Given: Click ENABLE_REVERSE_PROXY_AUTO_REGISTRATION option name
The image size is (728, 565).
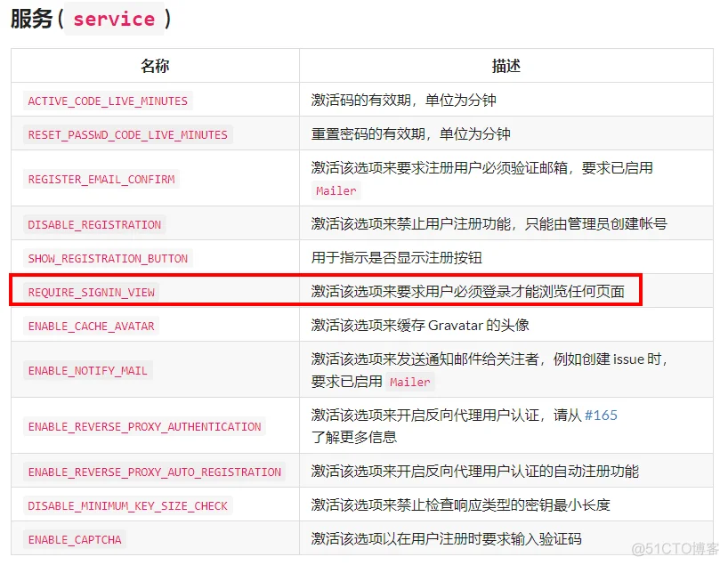Looking at the screenshot, I should tap(155, 472).
